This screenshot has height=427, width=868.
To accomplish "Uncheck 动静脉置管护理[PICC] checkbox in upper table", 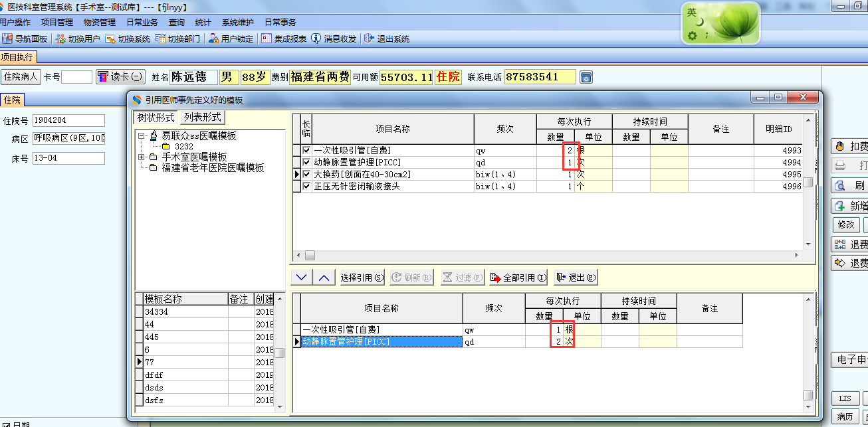I will click(306, 163).
